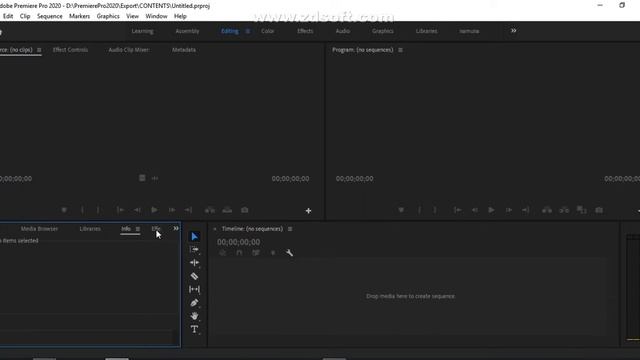Click Insert button in Source monitor
Image resolution: width=640 pixels, height=360 pixels.
coord(210,210)
